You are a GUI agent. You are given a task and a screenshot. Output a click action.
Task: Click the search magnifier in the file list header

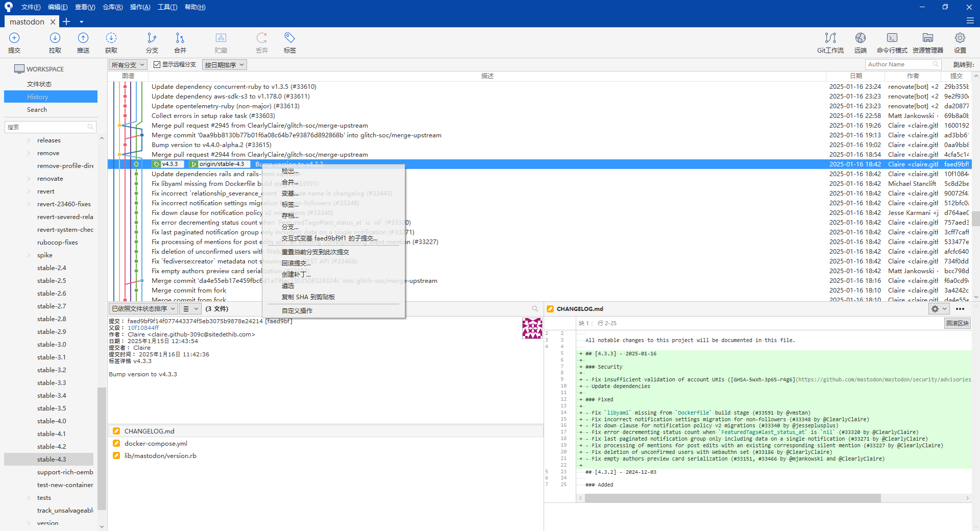tap(535, 308)
